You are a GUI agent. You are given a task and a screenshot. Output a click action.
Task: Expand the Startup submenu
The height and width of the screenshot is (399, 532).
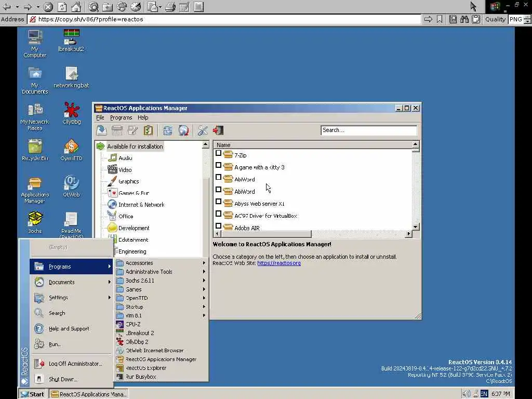pyautogui.click(x=161, y=307)
